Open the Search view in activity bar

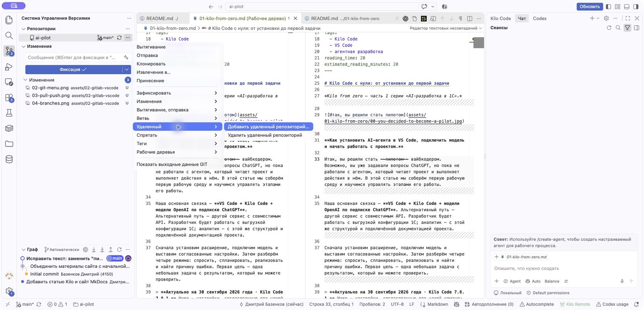click(9, 36)
